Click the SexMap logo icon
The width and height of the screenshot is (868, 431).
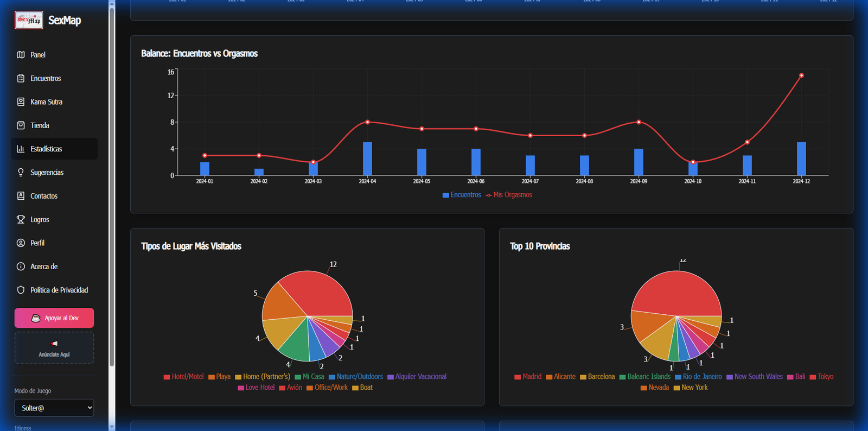click(x=28, y=20)
